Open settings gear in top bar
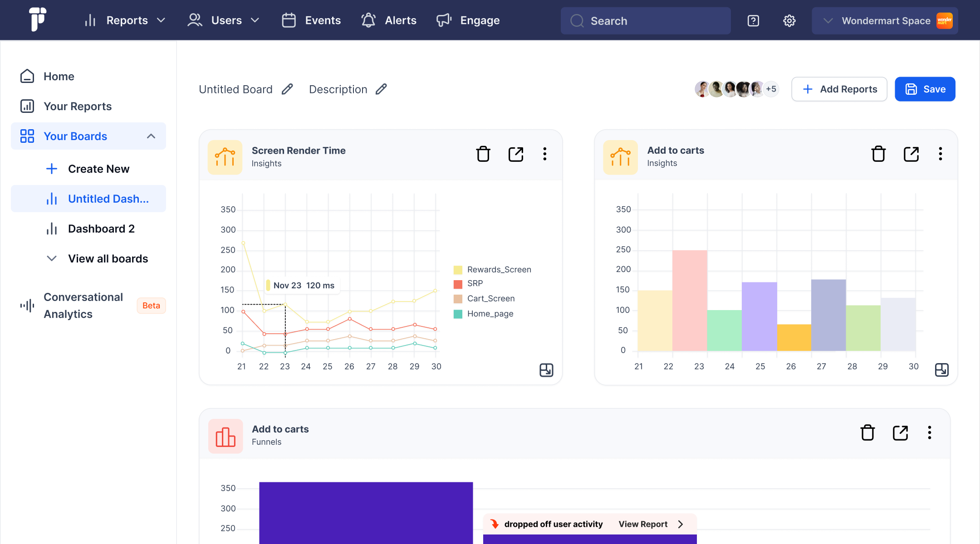Screen dimensions: 980x544 tap(789, 21)
